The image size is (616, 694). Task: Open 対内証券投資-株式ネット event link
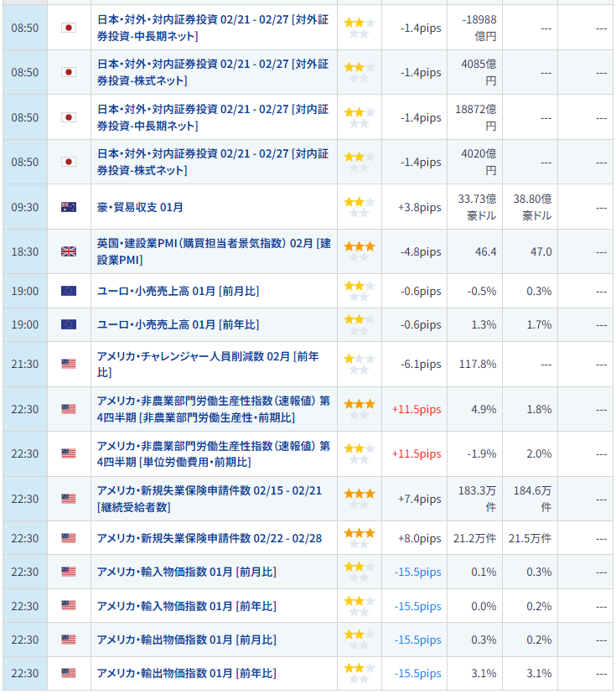[213, 162]
